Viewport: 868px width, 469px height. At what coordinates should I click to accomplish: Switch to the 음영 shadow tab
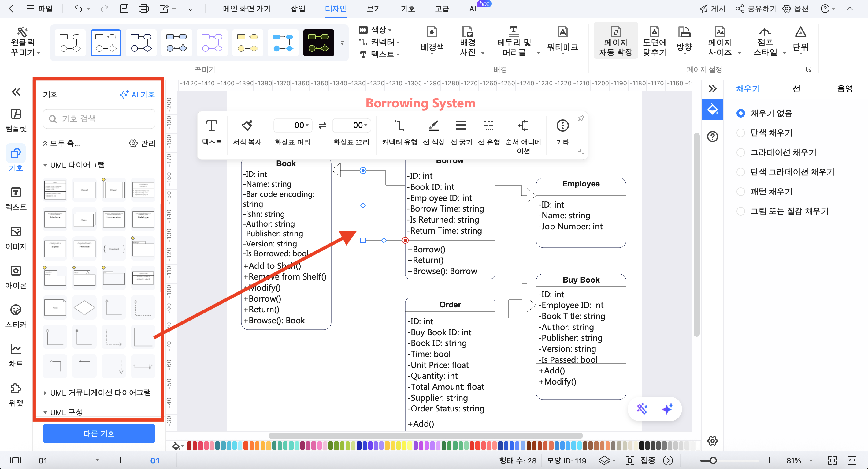pyautogui.click(x=845, y=89)
